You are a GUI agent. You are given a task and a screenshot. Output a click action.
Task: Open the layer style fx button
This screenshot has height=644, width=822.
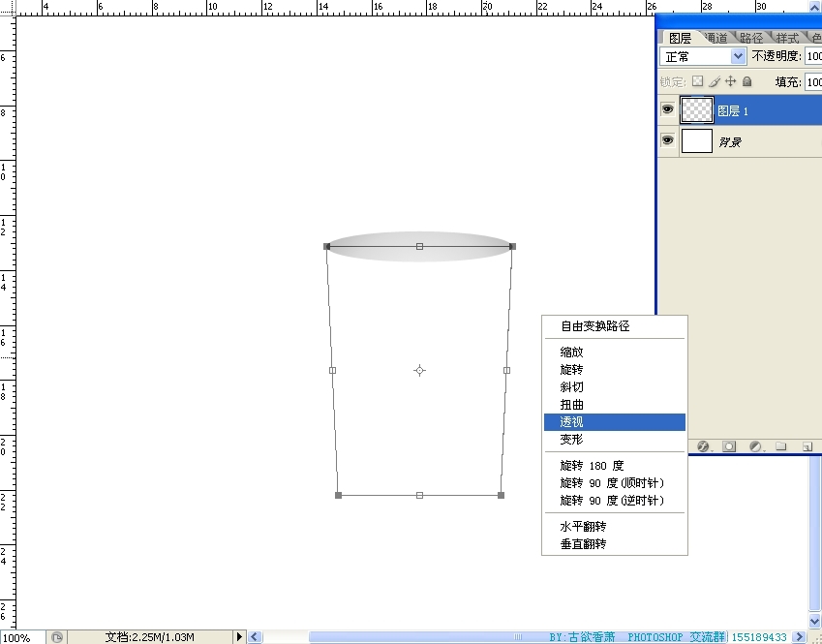point(704,446)
